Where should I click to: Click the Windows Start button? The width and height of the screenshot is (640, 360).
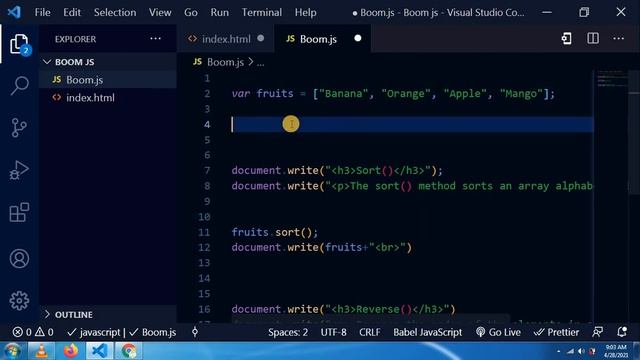pyautogui.click(x=12, y=351)
